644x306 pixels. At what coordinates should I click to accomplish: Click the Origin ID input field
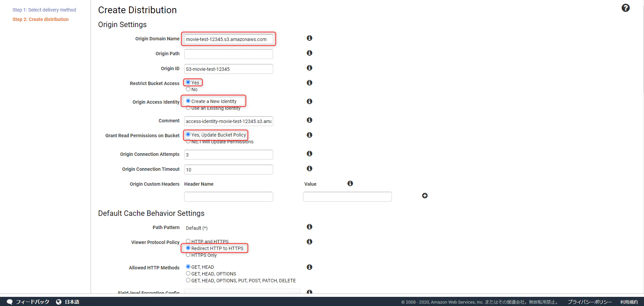pyautogui.click(x=229, y=69)
